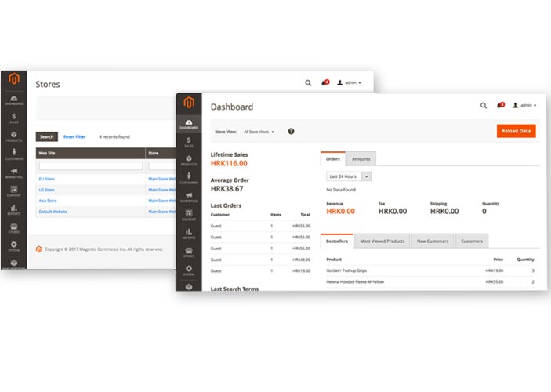Click last order row totaling HRK49.00
The image size is (551, 392).
[260, 260]
